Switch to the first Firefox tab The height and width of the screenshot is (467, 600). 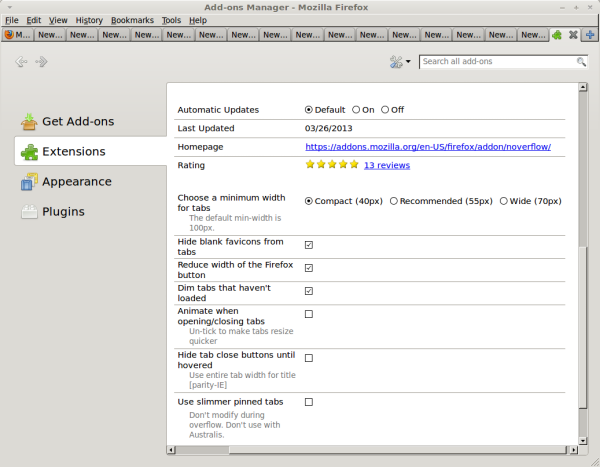17,35
